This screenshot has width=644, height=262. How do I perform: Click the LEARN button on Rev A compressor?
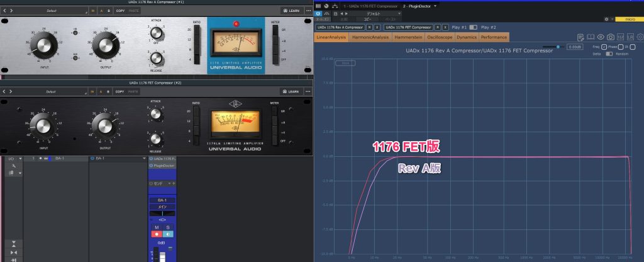(x=290, y=11)
